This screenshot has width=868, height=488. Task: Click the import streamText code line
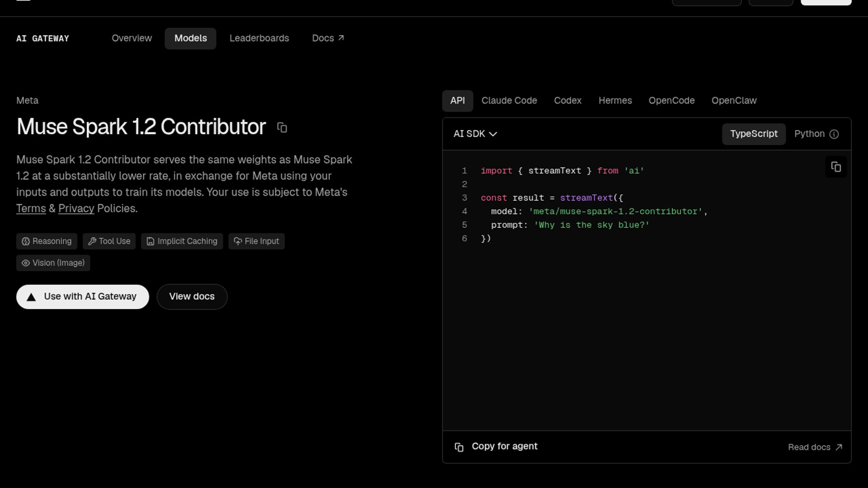click(562, 171)
